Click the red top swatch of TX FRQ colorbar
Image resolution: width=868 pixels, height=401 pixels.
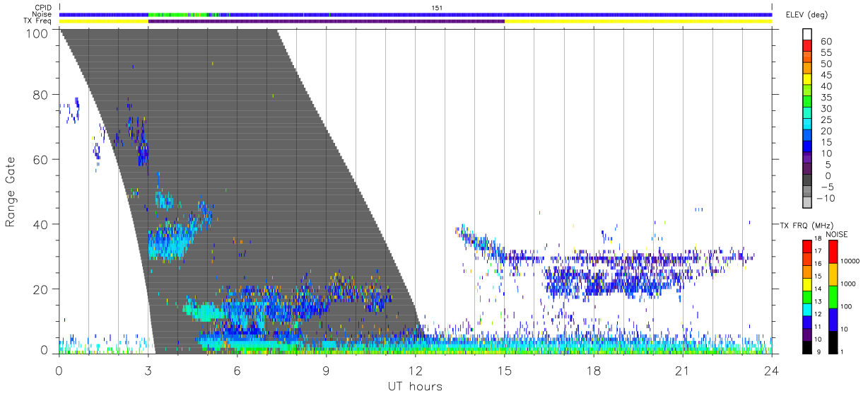pos(806,246)
